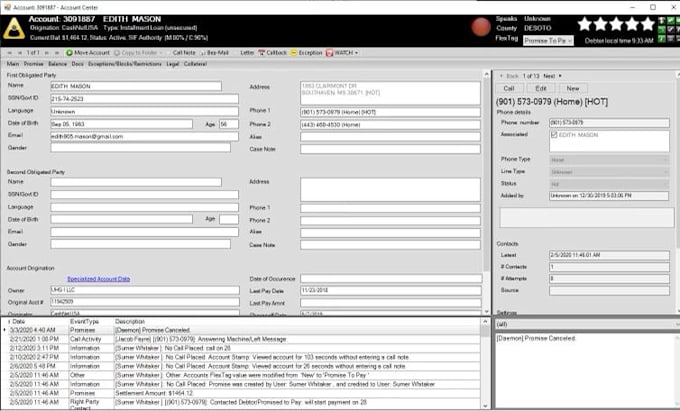680x411 pixels.
Task: Open the Exceptions/Blocks/Restrictions tab
Action: click(124, 64)
